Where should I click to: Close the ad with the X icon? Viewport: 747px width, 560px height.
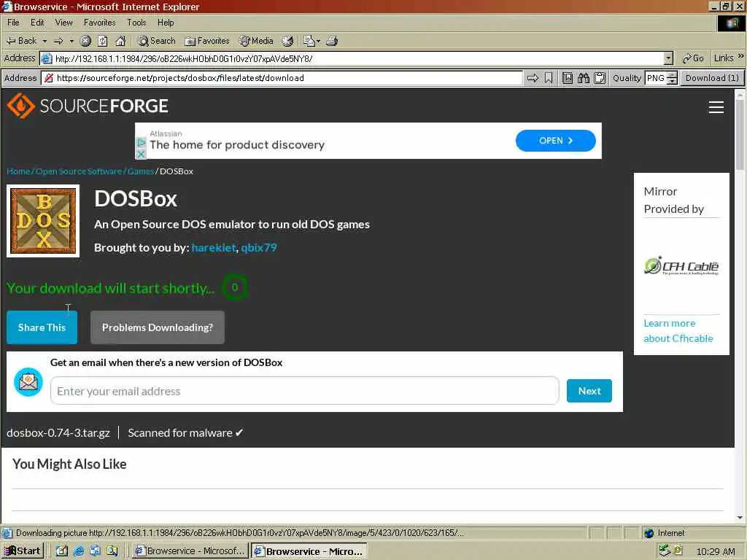coord(141,155)
